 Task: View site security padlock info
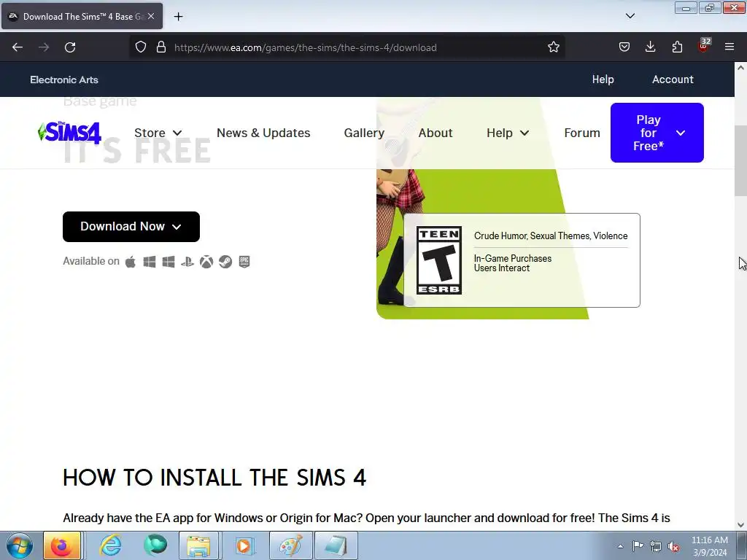pyautogui.click(x=161, y=47)
